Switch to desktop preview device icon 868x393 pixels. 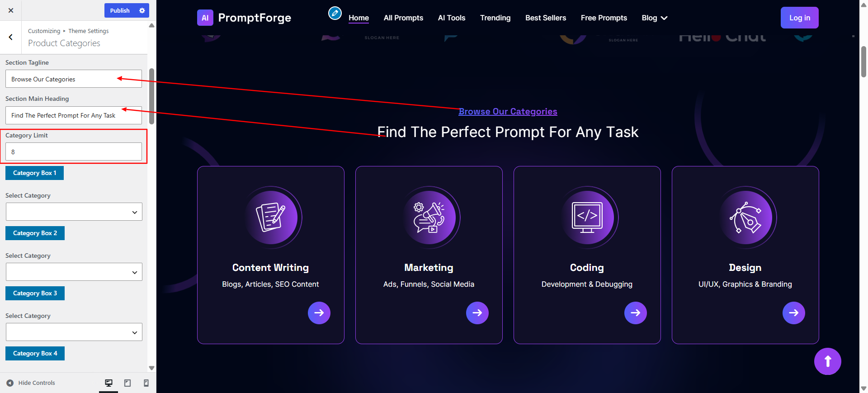pos(108,383)
